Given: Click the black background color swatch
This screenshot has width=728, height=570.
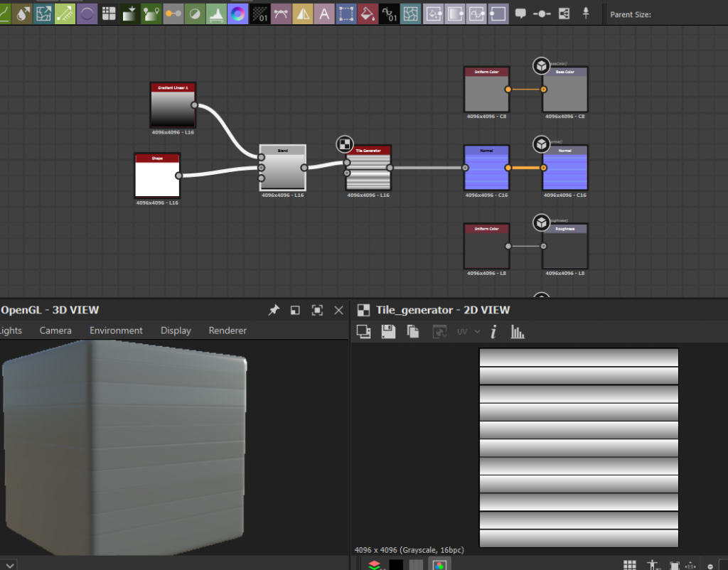Looking at the screenshot, I should [x=396, y=565].
